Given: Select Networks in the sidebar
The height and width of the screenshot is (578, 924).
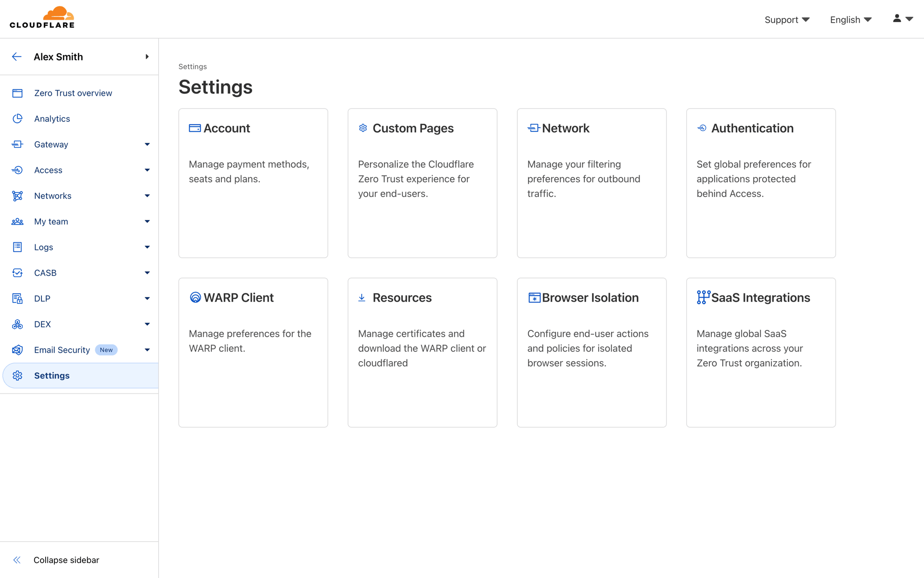Looking at the screenshot, I should (52, 196).
